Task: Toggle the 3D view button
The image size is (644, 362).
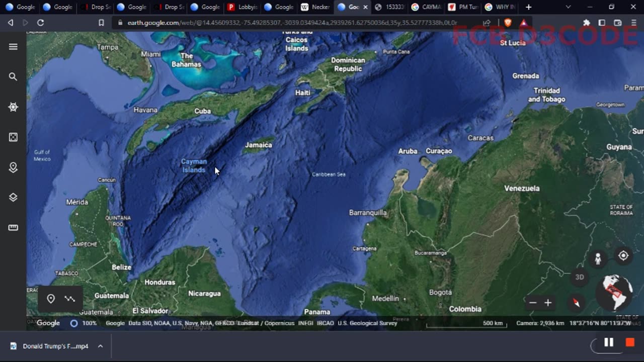Action: point(580,277)
